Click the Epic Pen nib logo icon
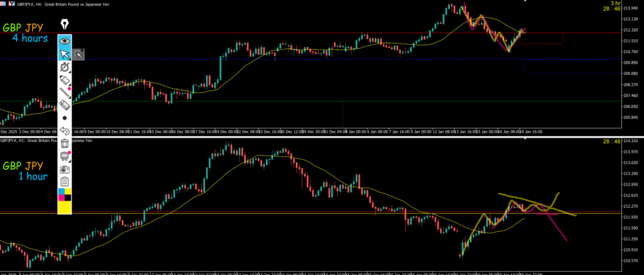 point(64,25)
